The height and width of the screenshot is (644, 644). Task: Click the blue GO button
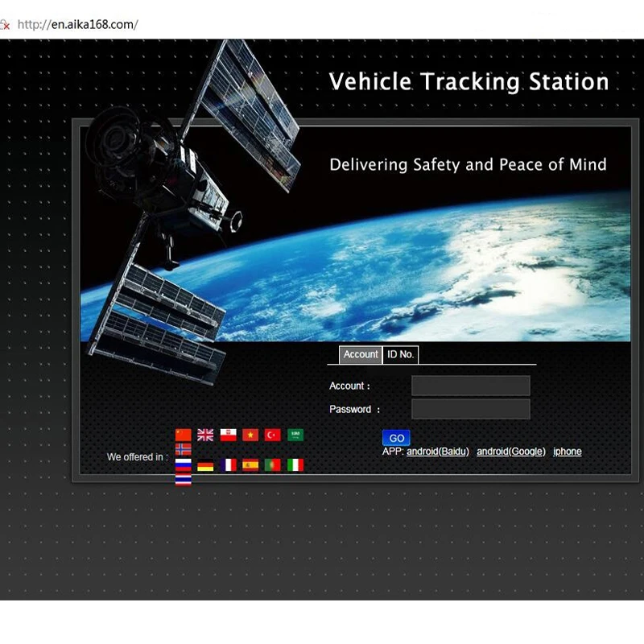click(x=396, y=438)
